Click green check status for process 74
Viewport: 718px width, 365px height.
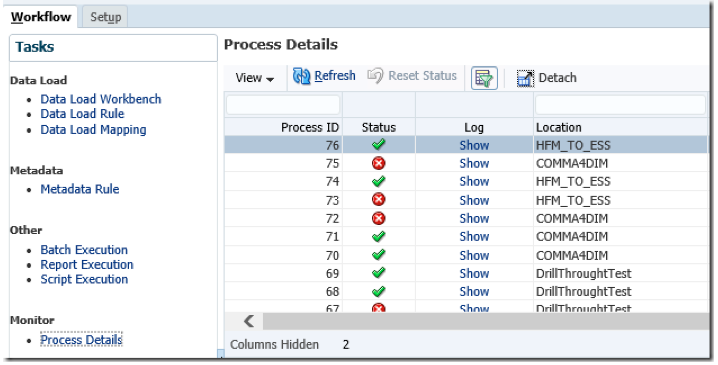tap(378, 181)
